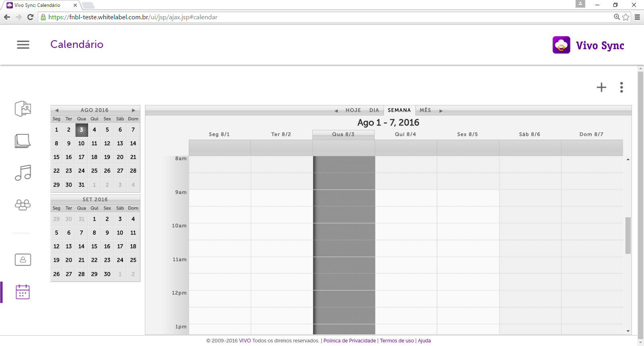Viewport: 644px width, 346px height.
Task: Go to previous month in mini calendar
Action: (x=57, y=110)
